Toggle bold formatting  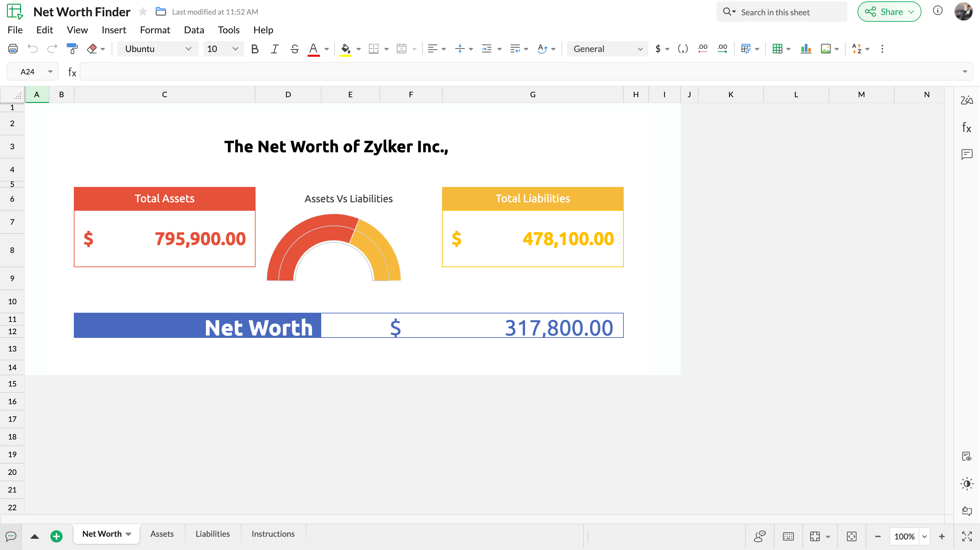point(255,49)
